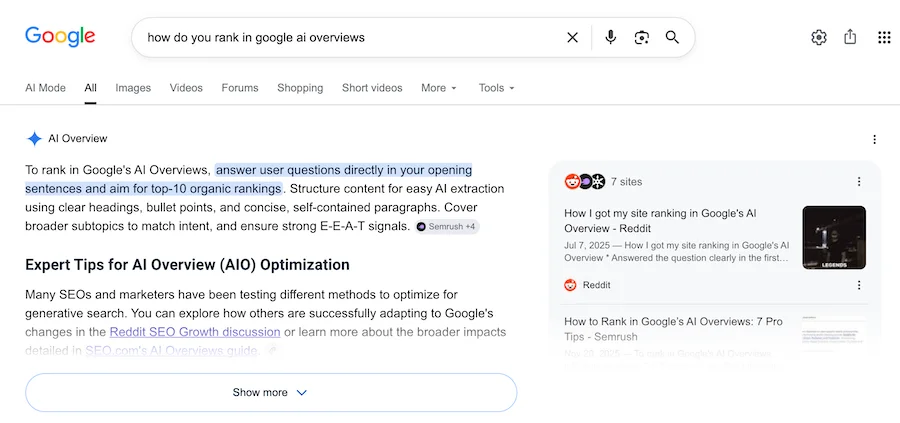
Task: Click the Reddit source name label
Action: coord(596,285)
